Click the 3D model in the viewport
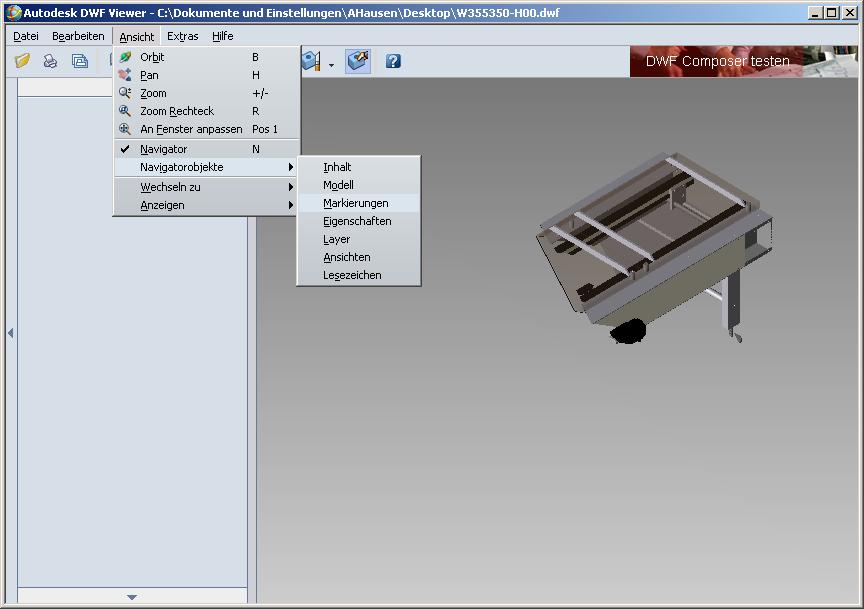This screenshot has height=609, width=864. pos(655,247)
